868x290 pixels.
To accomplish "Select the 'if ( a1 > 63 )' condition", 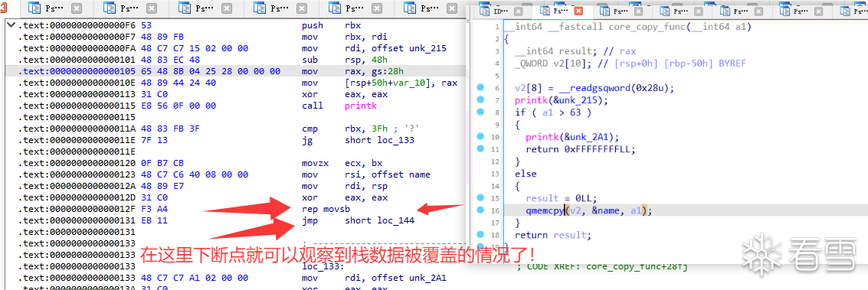I will point(553,112).
